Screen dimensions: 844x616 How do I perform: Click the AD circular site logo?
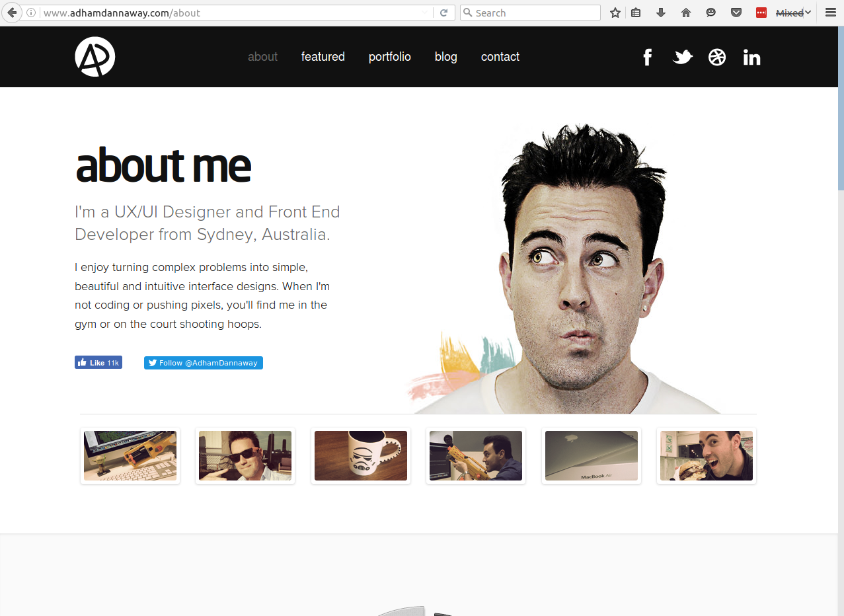pyautogui.click(x=95, y=57)
